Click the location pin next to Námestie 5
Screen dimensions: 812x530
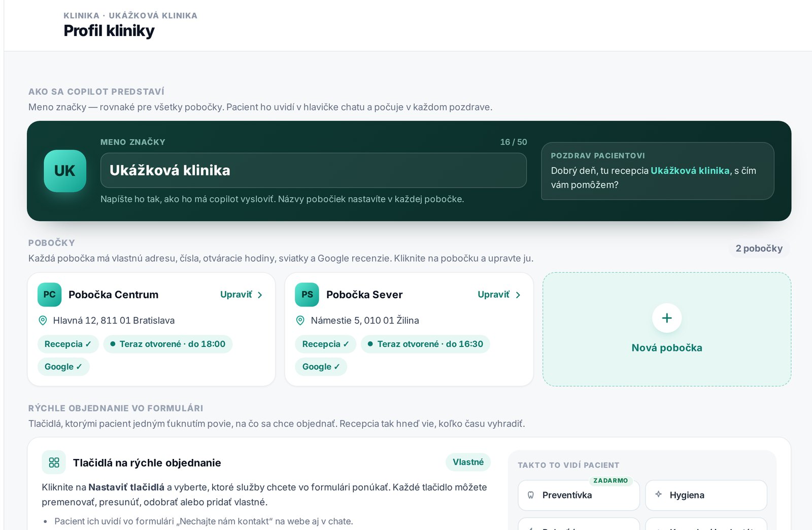[300, 321]
